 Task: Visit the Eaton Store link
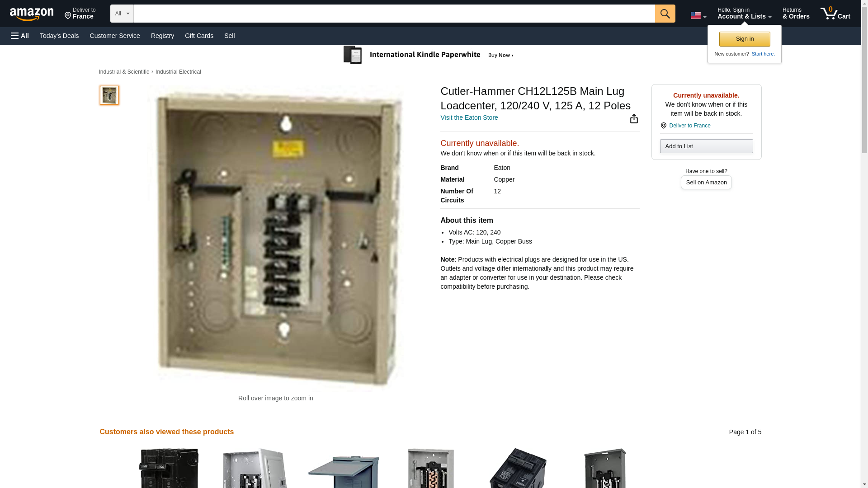coord(469,117)
